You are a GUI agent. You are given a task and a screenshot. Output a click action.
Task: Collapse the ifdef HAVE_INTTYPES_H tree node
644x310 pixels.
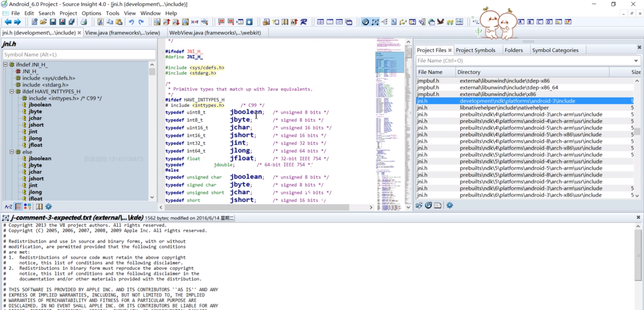tap(12, 91)
